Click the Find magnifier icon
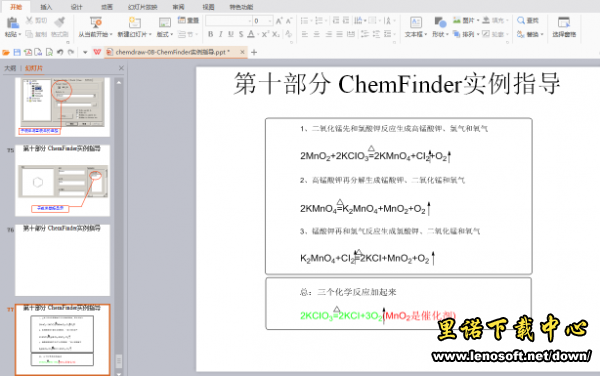Screen dimensions: 600x376 521,20
